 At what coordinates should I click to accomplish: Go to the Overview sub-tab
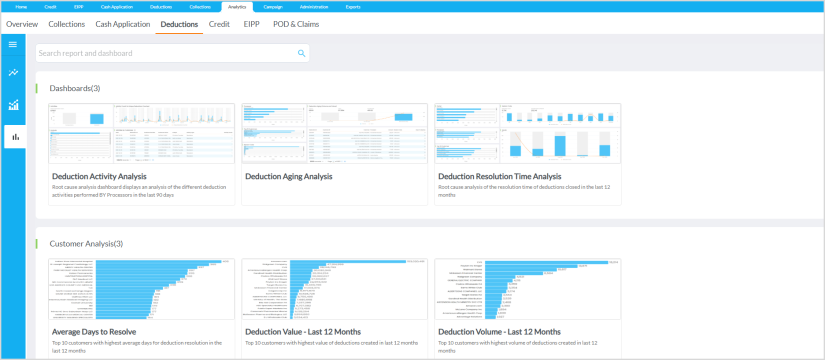click(22, 24)
